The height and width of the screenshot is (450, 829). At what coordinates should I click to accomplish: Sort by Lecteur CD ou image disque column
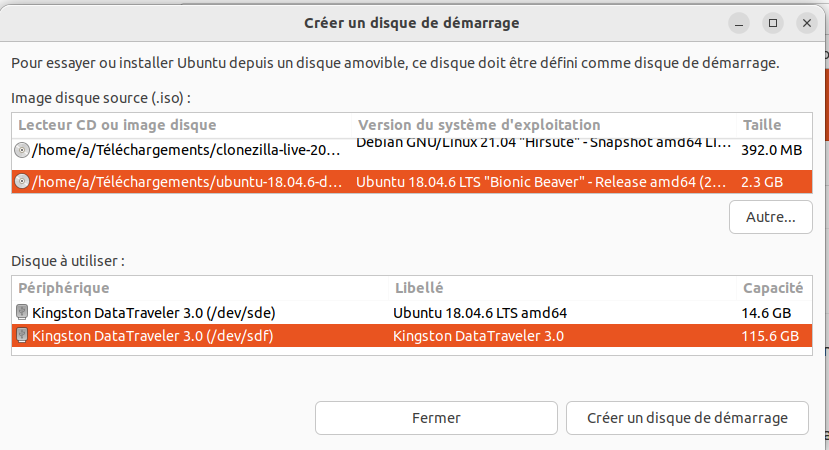tap(181, 125)
